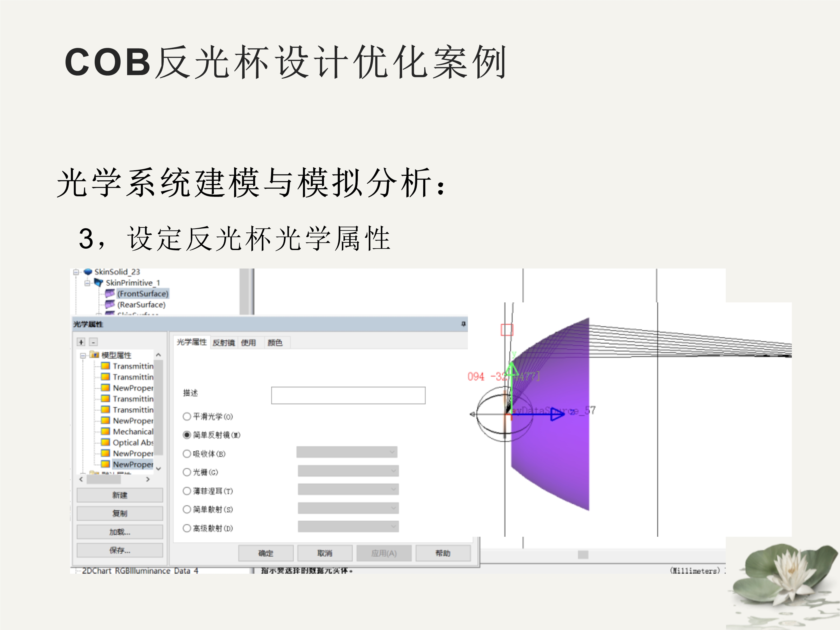Click the SkinPrimitive_1 primitive icon
The image size is (840, 630).
(98, 283)
